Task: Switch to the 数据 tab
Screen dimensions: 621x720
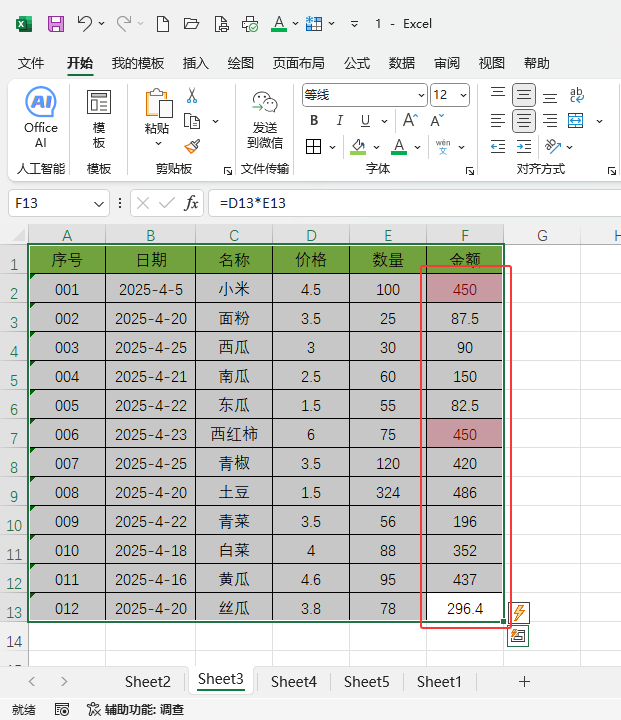Action: pyautogui.click(x=401, y=63)
